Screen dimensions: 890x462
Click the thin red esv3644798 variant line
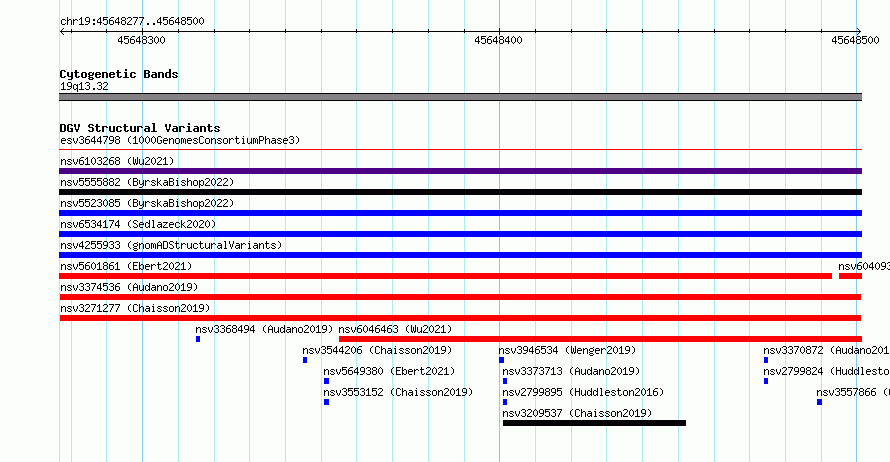point(460,150)
